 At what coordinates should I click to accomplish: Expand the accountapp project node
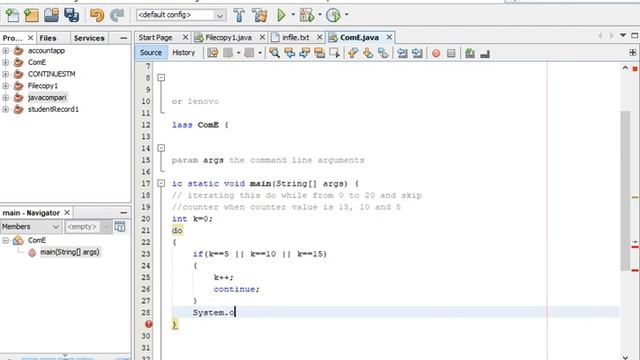click(x=5, y=51)
